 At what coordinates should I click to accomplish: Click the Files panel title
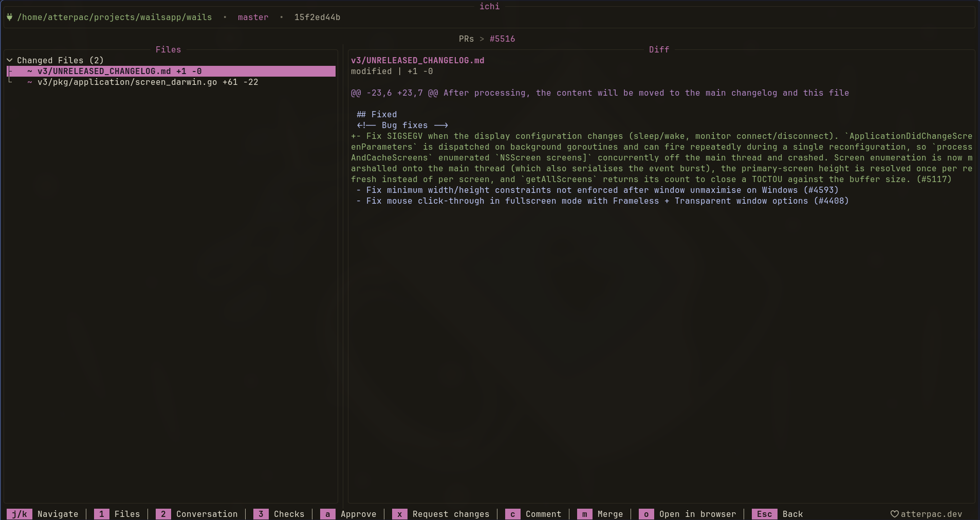168,49
